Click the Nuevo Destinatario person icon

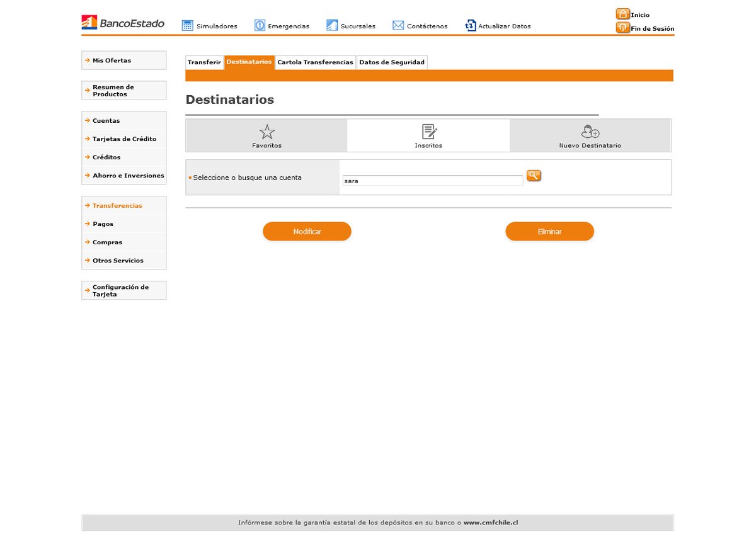(x=590, y=132)
